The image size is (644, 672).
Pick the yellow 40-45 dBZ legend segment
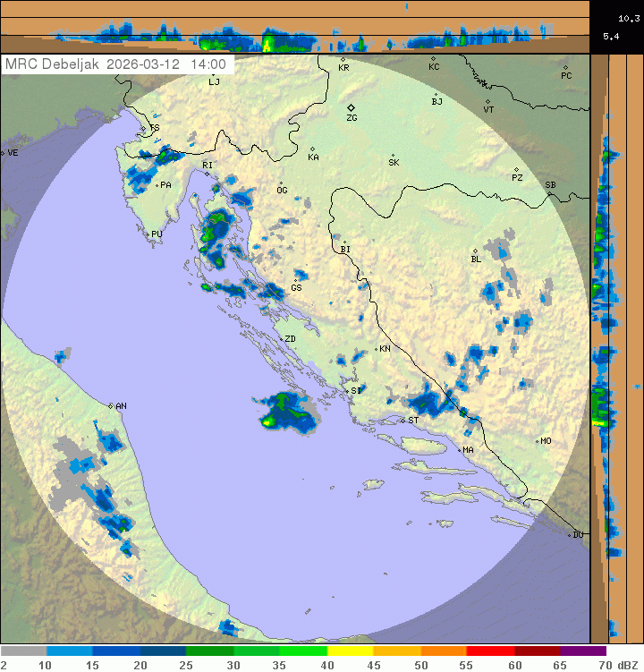pos(351,651)
